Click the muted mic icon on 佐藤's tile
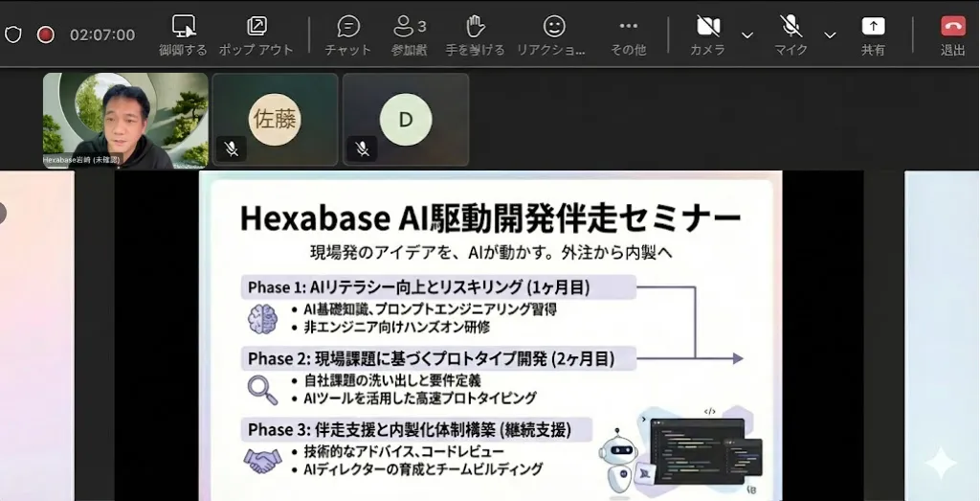Image resolution: width=980 pixels, height=501 pixels. pos(231,148)
